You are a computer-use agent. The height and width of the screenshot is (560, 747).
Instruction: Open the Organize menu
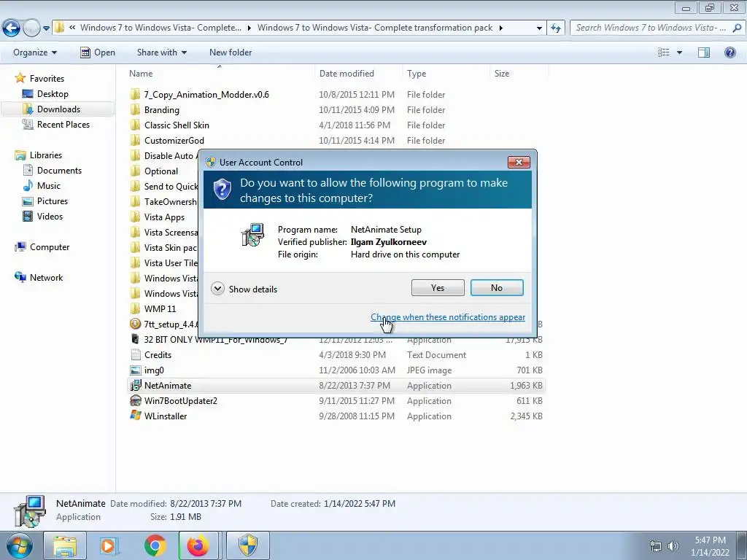(x=35, y=52)
